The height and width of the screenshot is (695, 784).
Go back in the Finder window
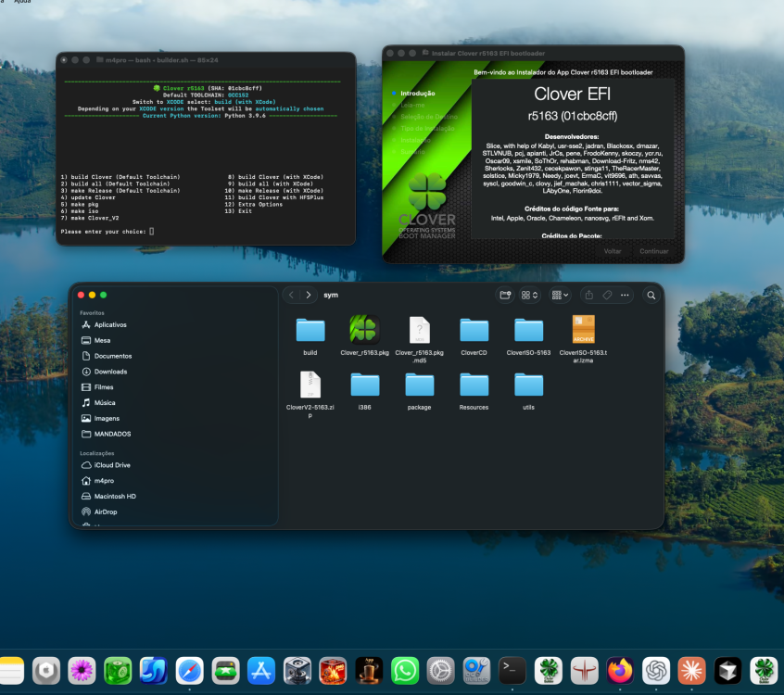click(292, 295)
